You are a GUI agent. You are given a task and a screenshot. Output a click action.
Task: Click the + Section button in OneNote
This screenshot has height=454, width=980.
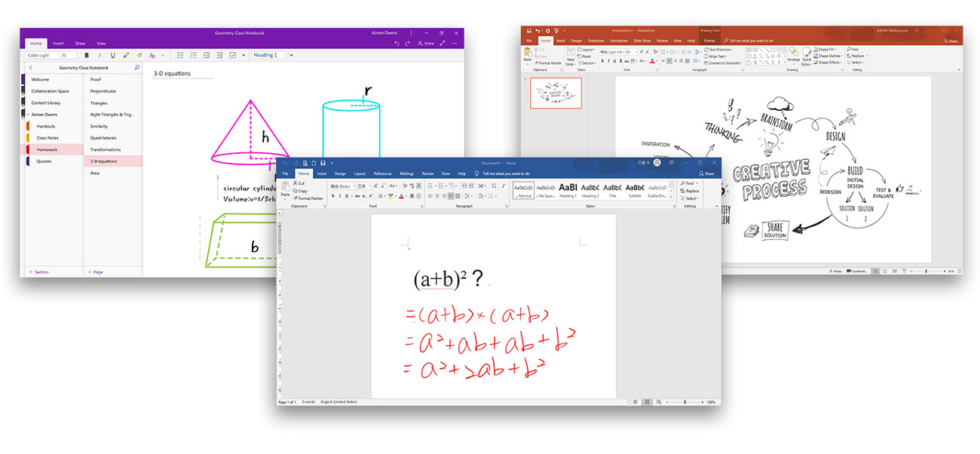coord(38,271)
